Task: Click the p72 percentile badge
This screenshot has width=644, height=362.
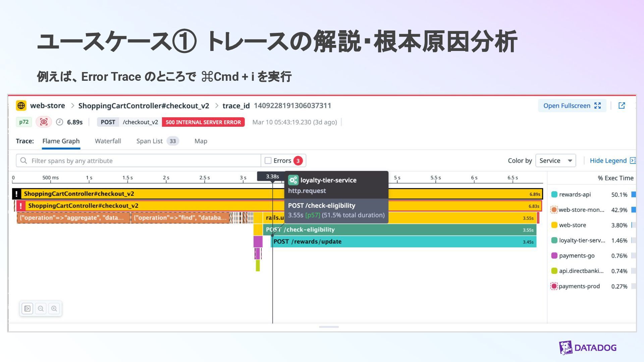Action: tap(24, 122)
